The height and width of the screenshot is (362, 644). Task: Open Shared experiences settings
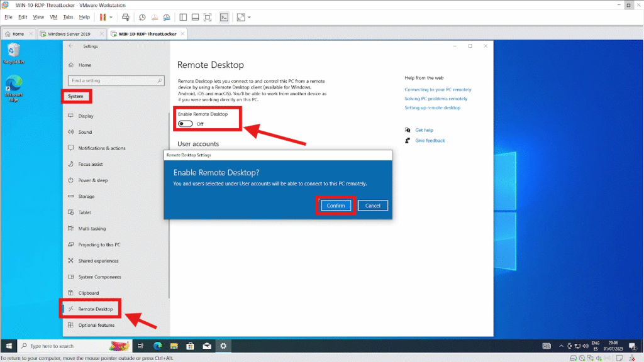[98, 261]
